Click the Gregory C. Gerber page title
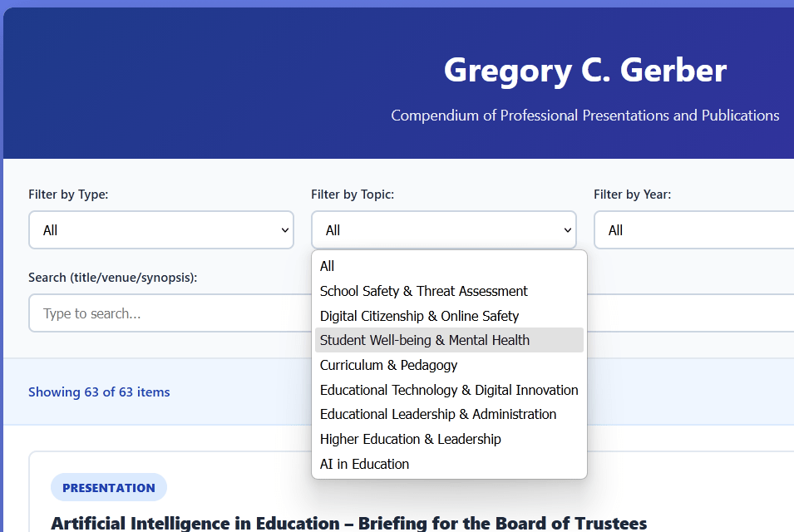Viewport: 794px width, 532px height. pyautogui.click(x=584, y=71)
